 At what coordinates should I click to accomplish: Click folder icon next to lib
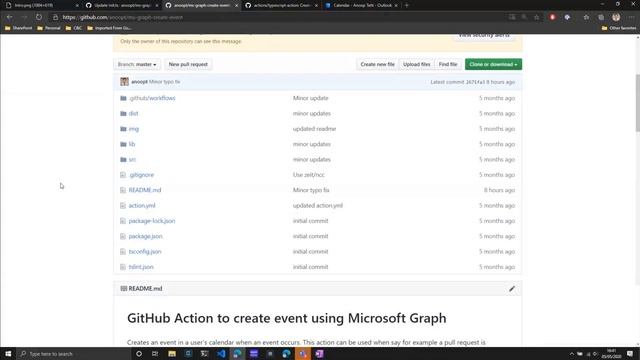point(123,144)
